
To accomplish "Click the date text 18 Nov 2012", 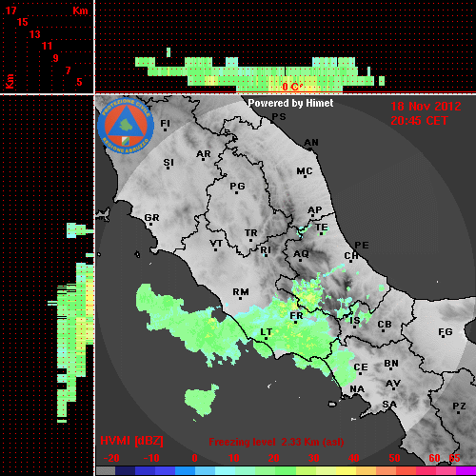I will tap(426, 107).
